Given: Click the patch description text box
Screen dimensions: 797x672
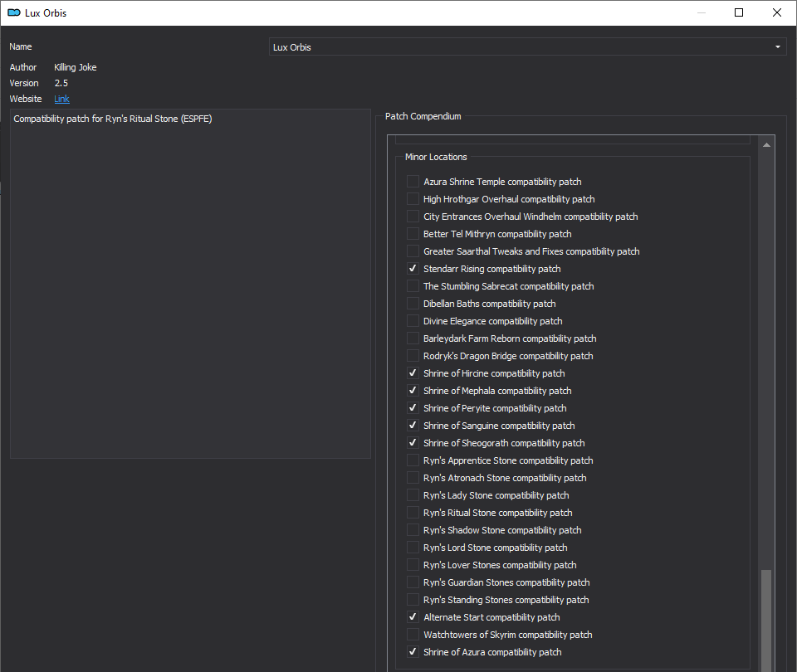Looking at the screenshot, I should point(190,284).
